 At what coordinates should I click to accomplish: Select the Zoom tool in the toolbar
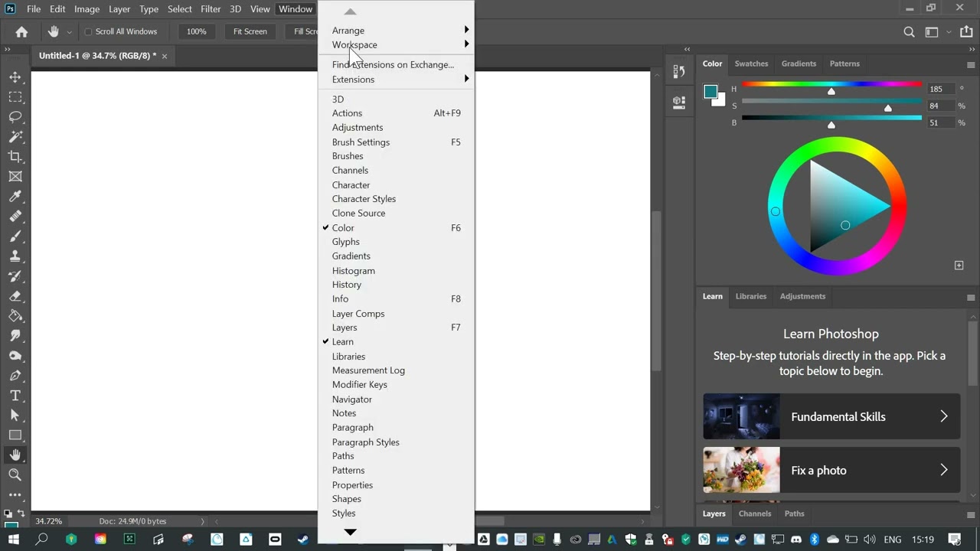[x=15, y=475]
